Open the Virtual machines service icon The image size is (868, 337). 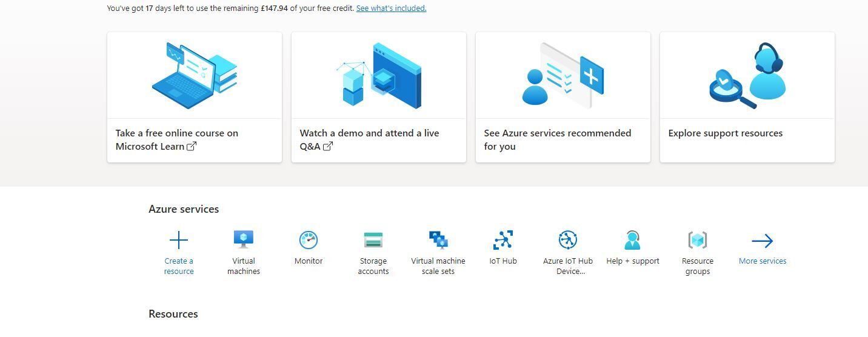[244, 240]
